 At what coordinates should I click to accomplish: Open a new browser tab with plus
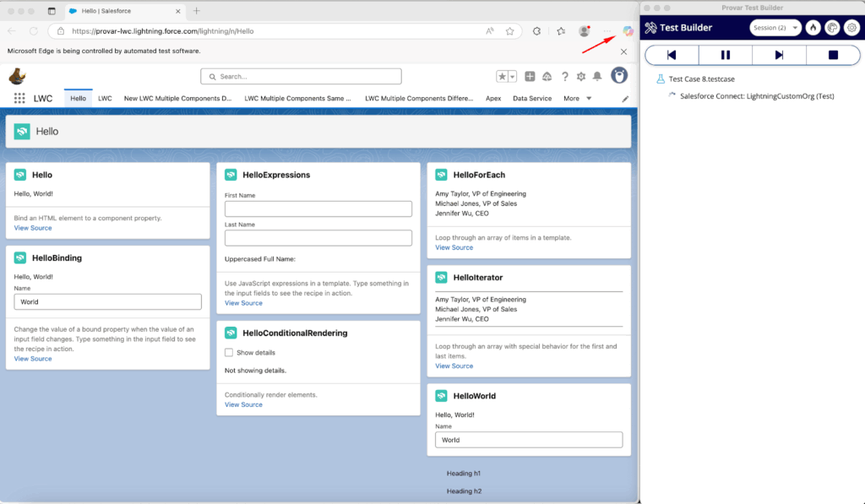pyautogui.click(x=196, y=10)
